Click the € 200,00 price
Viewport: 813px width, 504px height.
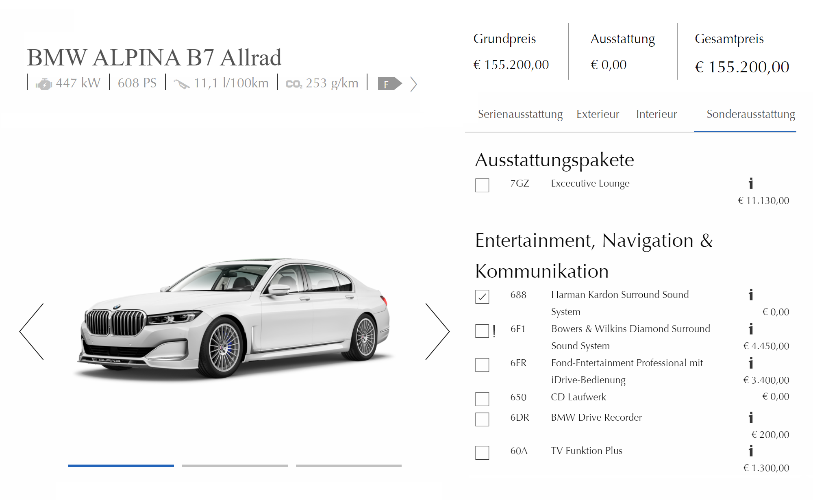770,434
